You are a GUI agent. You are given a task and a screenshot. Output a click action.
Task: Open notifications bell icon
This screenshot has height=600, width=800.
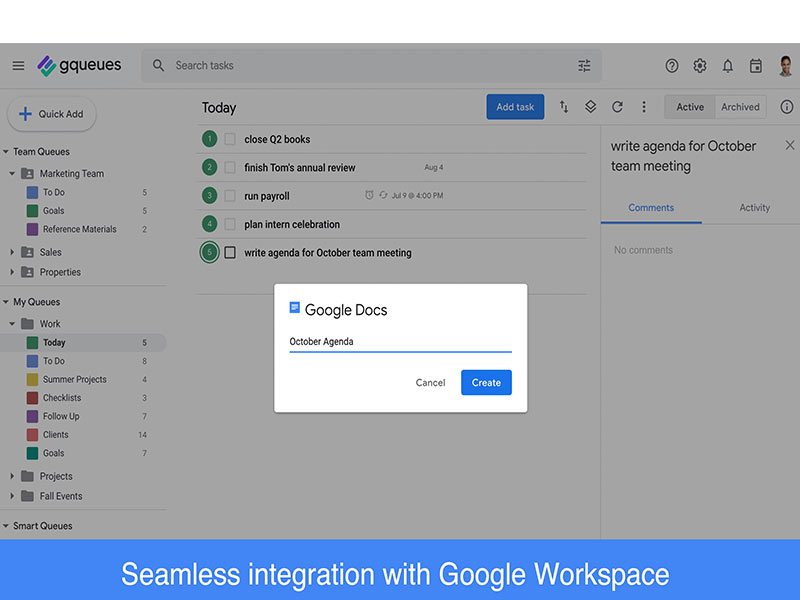click(x=728, y=66)
